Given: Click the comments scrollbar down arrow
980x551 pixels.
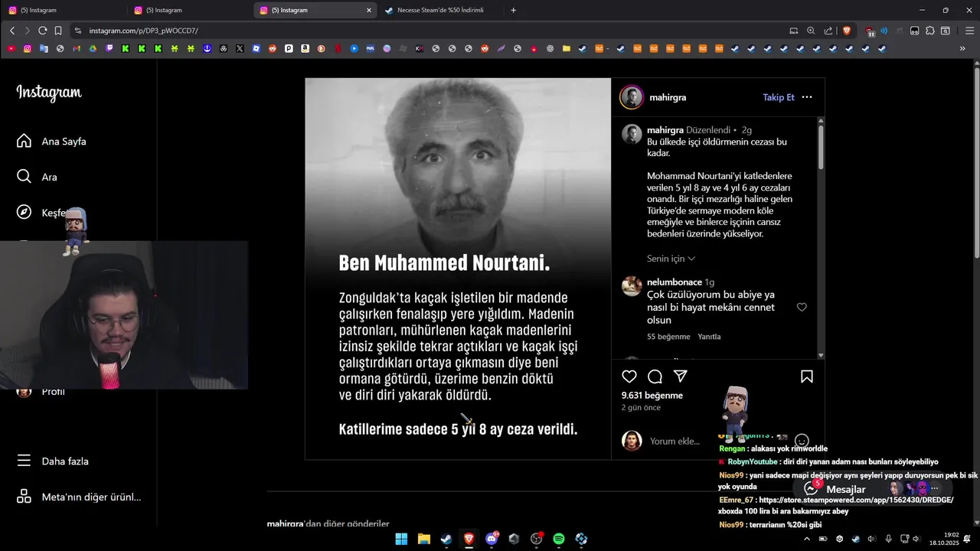Looking at the screenshot, I should [821, 355].
